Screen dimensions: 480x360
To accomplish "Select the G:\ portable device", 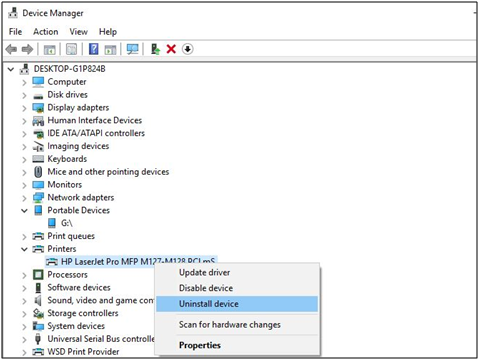I will (x=67, y=223).
